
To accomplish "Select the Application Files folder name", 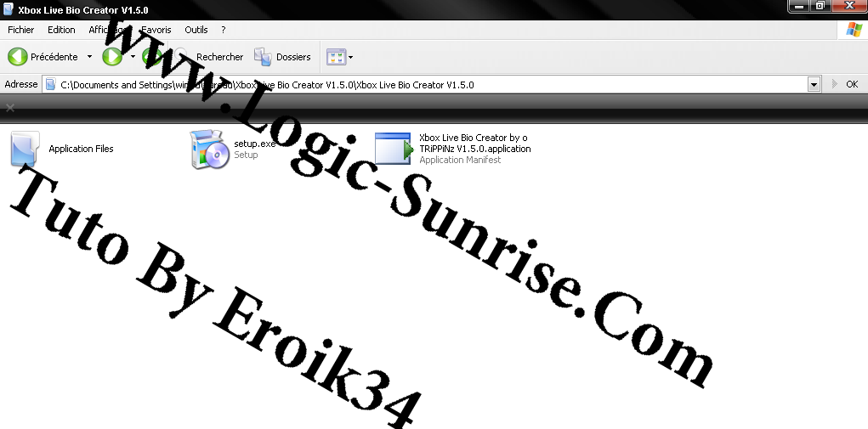I will coord(81,149).
